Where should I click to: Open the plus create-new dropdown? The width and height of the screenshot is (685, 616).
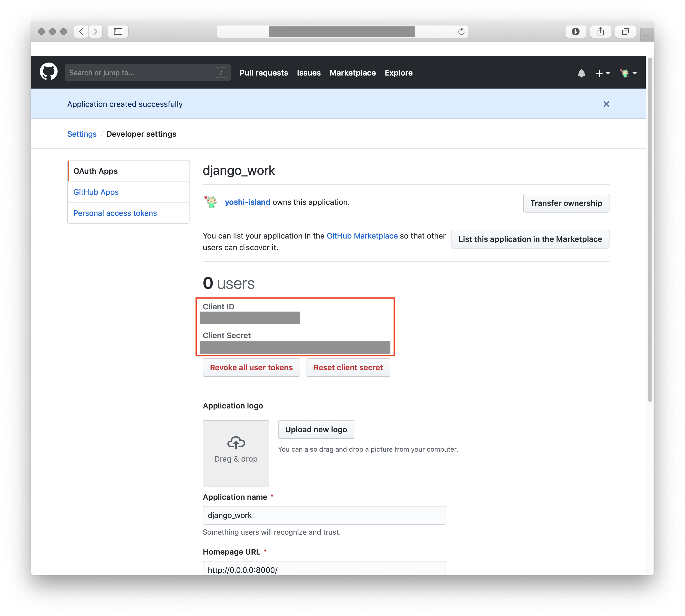(x=603, y=73)
